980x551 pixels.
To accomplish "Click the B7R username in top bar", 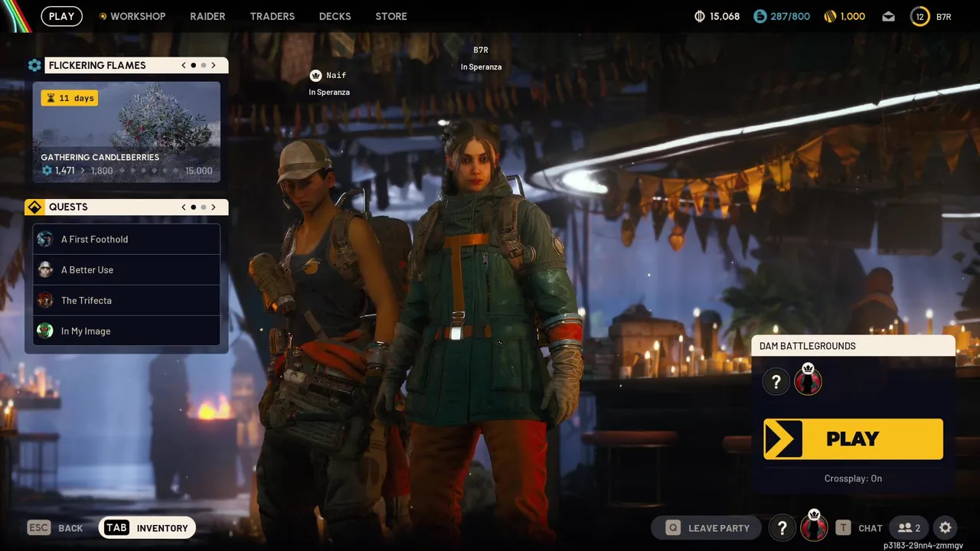I will point(944,16).
